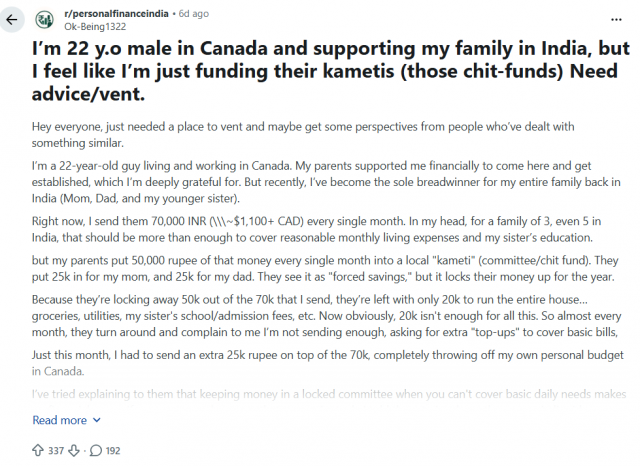Click the post title about funding kametis
Viewport: 640px width, 466px height.
(x=331, y=71)
